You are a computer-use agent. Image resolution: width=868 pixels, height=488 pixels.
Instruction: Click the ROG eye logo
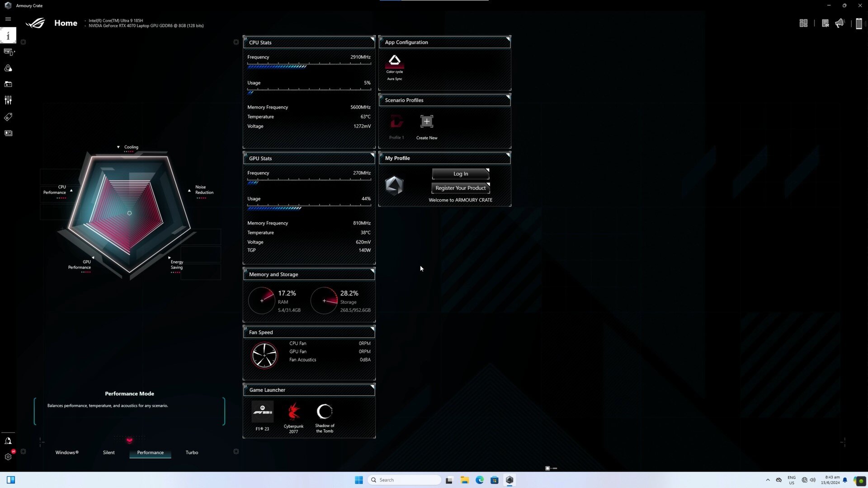pyautogui.click(x=35, y=23)
